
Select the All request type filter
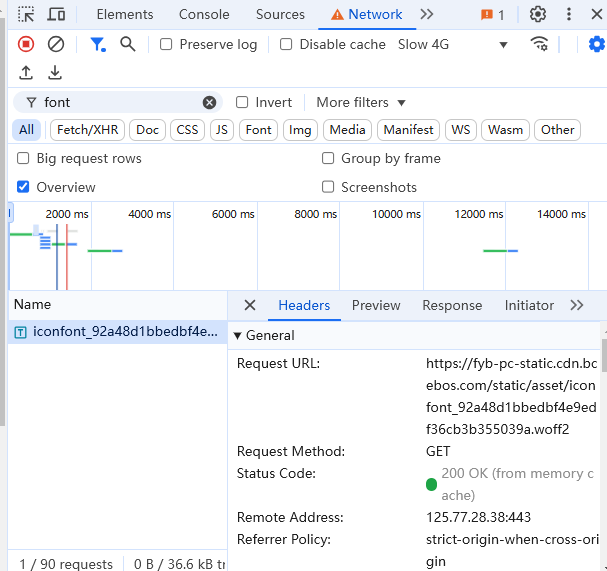coord(26,130)
